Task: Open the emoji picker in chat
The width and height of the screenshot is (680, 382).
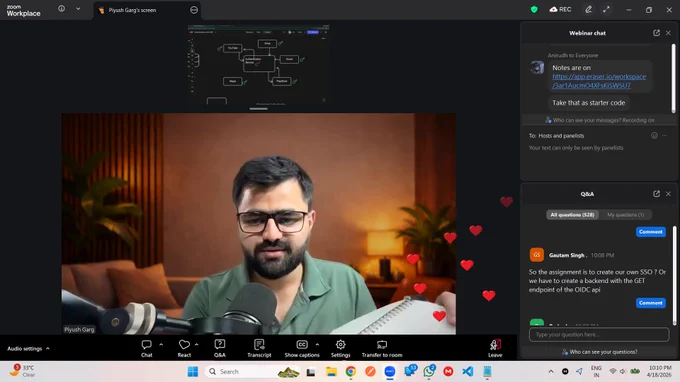Action: [654, 136]
